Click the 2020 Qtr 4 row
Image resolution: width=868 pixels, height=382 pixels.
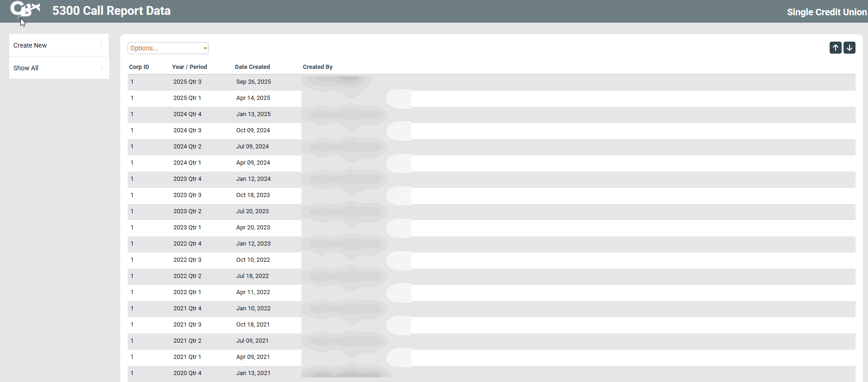click(x=187, y=373)
